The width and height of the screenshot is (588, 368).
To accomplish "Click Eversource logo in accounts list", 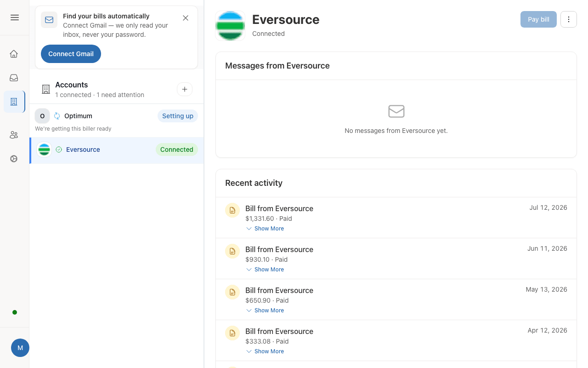I will click(x=44, y=149).
